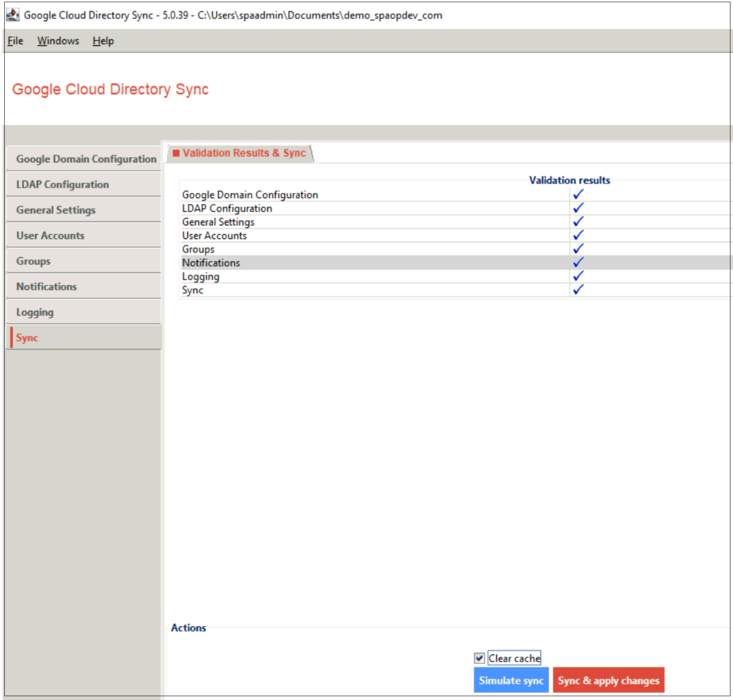Click the Logging validation checkmark
The width and height of the screenshot is (733, 700).
(578, 276)
